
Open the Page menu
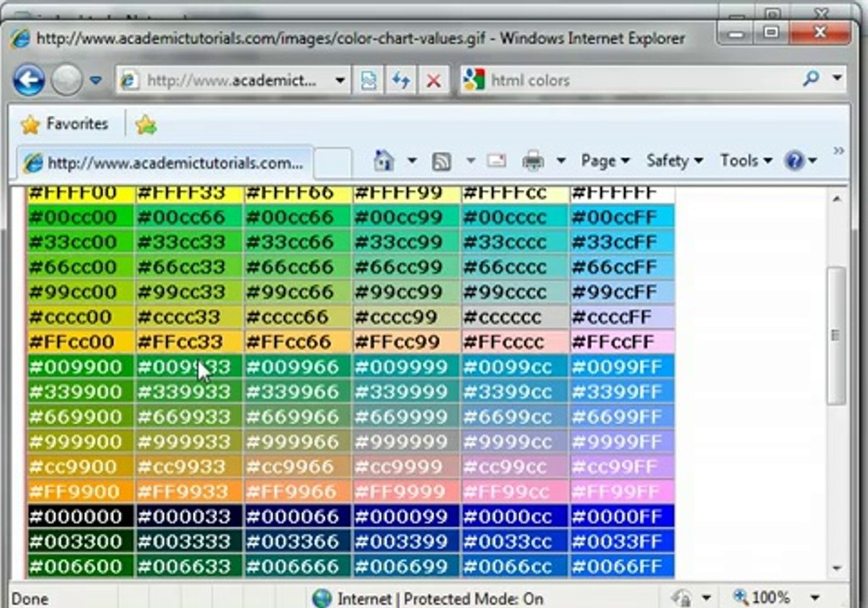(605, 161)
